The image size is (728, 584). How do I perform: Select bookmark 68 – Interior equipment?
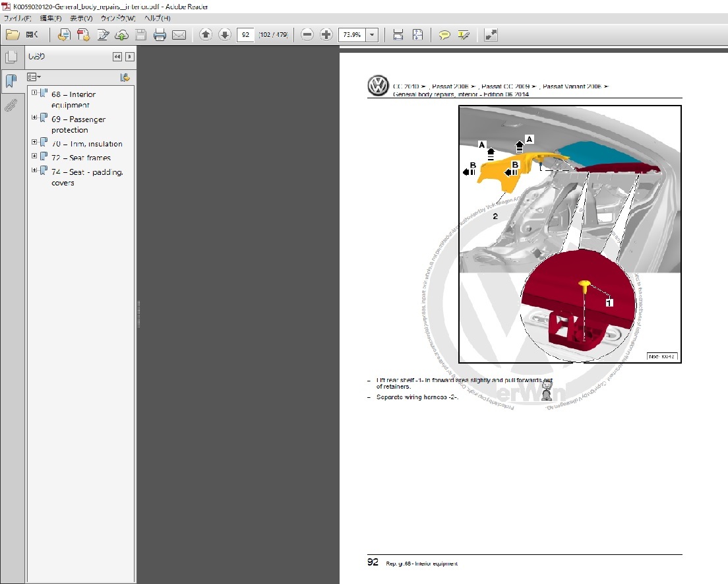(x=73, y=100)
